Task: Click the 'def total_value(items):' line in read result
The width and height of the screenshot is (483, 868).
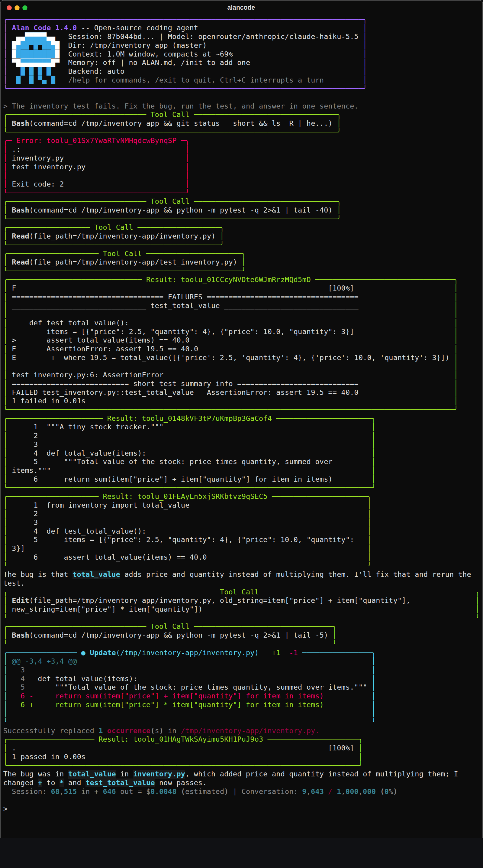Action: (96, 453)
